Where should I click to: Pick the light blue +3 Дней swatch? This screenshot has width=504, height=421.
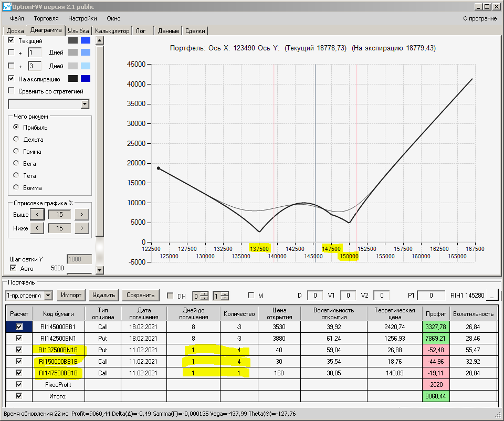tap(86, 66)
